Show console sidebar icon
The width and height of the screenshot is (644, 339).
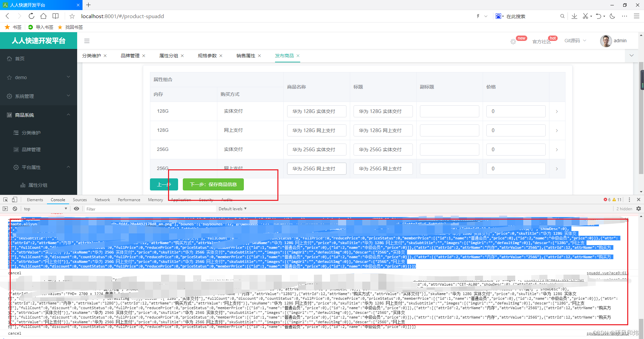coord(5,209)
